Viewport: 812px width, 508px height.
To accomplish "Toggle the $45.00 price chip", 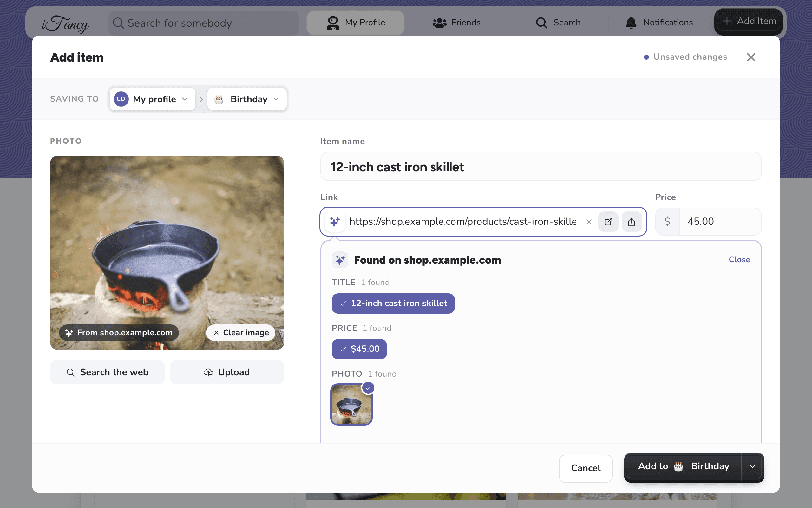I will (359, 349).
